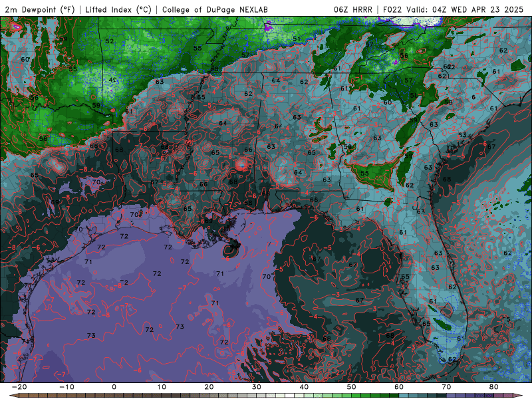Click the 55 value inside the green Georgia patch

tap(364, 173)
